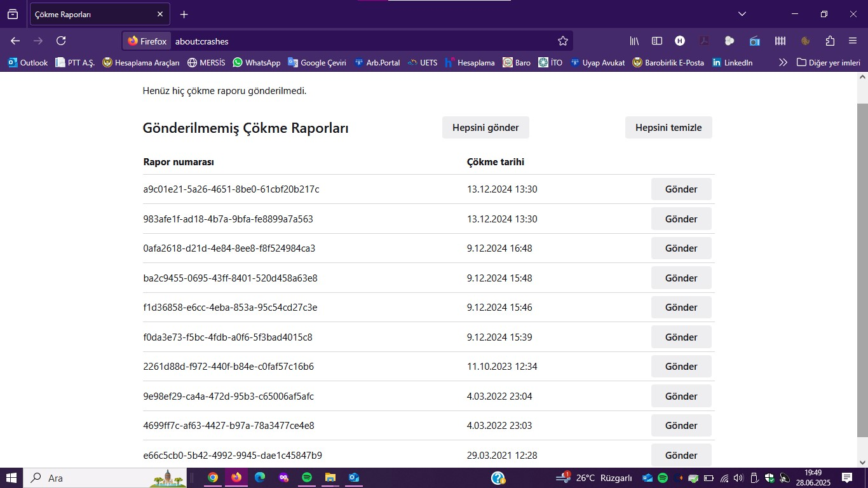
Task: Send the crash report dated 11.10.2023
Action: 681,367
